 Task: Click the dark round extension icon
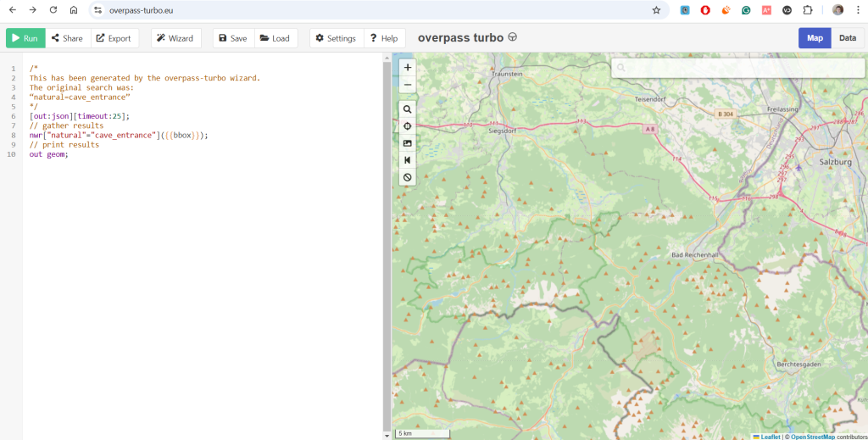coord(787,10)
